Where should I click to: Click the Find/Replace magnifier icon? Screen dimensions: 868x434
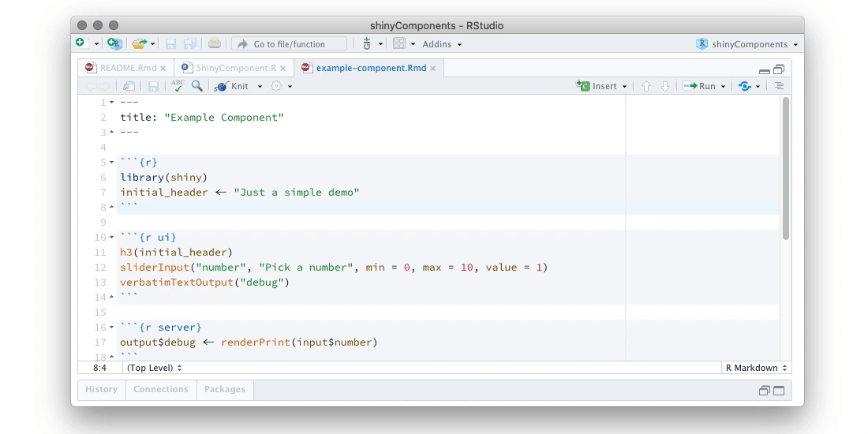tap(197, 86)
